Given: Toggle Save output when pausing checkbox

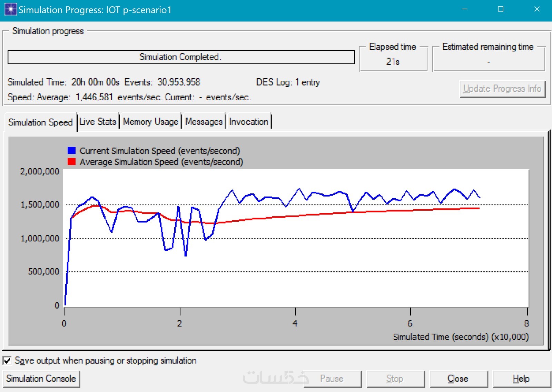Looking at the screenshot, I should (x=7, y=361).
